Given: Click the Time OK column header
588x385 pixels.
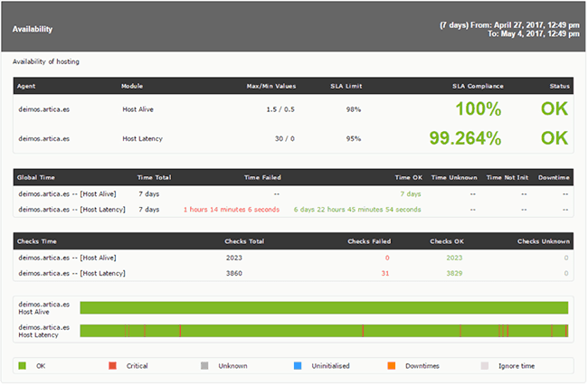Looking at the screenshot, I should tap(408, 177).
